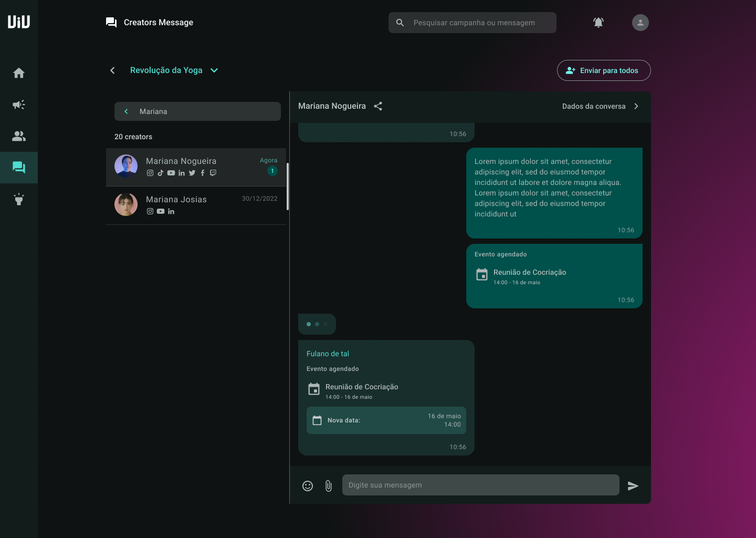756x538 pixels.
Task: Attach a file with paperclip icon
Action: pos(329,486)
